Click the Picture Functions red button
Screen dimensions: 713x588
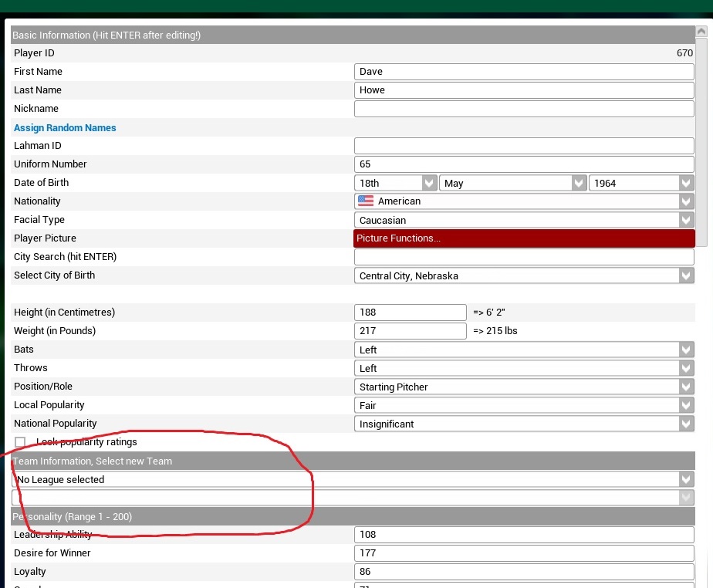pos(524,238)
